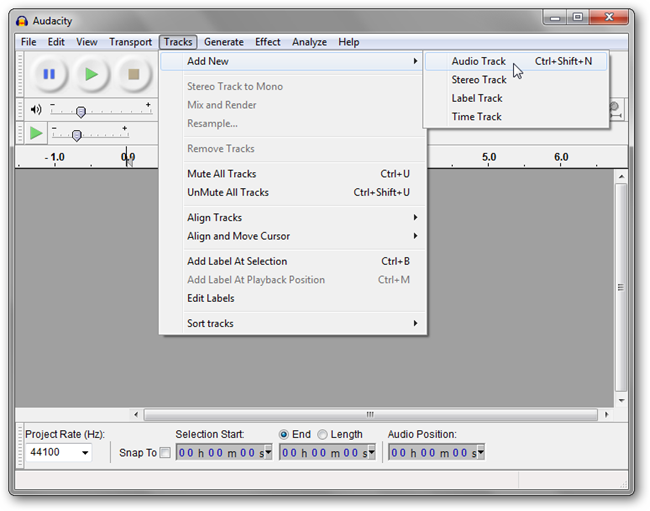Click the speaker output volume icon
This screenshot has height=511, width=650.
pos(36,110)
